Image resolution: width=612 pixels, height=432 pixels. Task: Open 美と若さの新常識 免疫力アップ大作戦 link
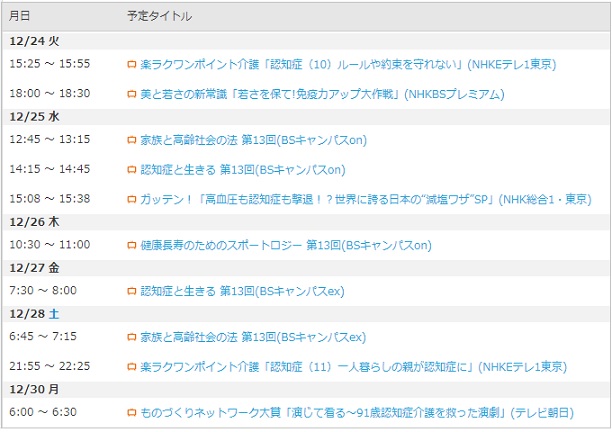click(x=322, y=94)
